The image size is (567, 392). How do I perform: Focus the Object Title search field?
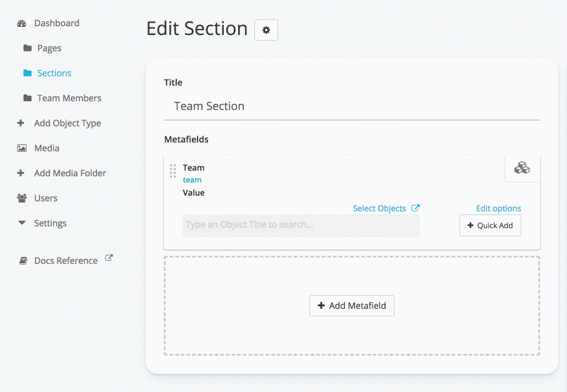(x=301, y=225)
